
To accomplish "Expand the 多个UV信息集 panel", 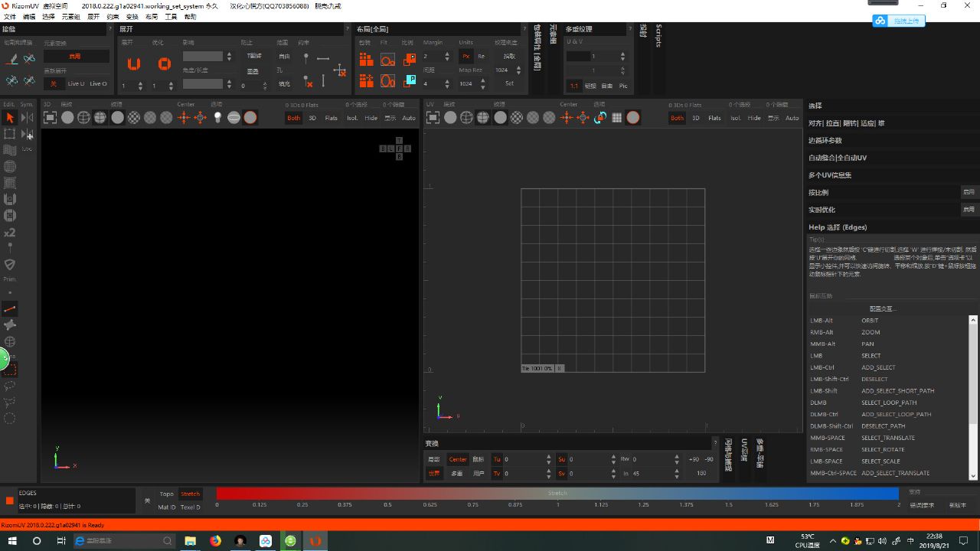I will coord(892,175).
